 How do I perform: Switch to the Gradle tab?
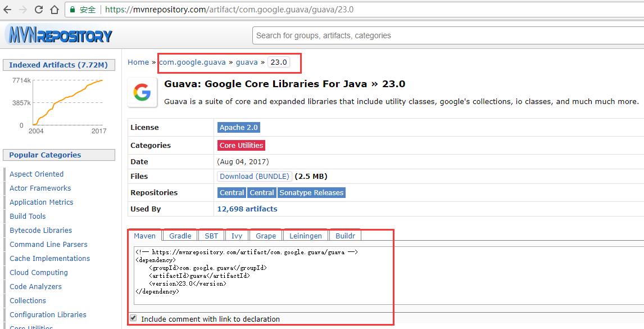[180, 236]
